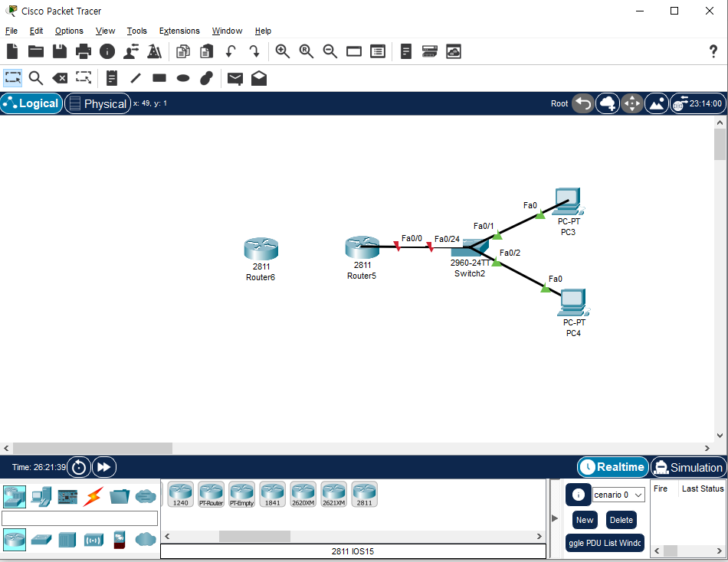The width and height of the screenshot is (728, 562).
Task: Open the View menu
Action: click(106, 31)
